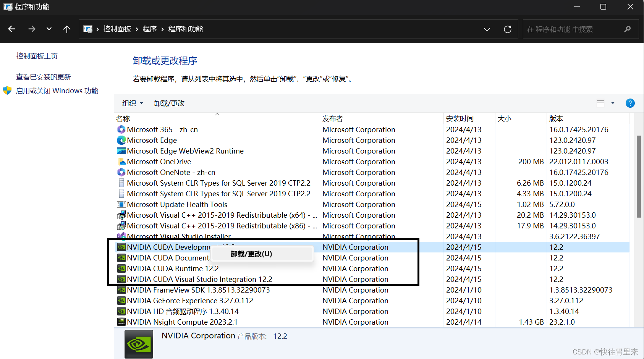Select first SQL Server CLR Types 6.26 MB icon
644x359 pixels.
point(121,183)
